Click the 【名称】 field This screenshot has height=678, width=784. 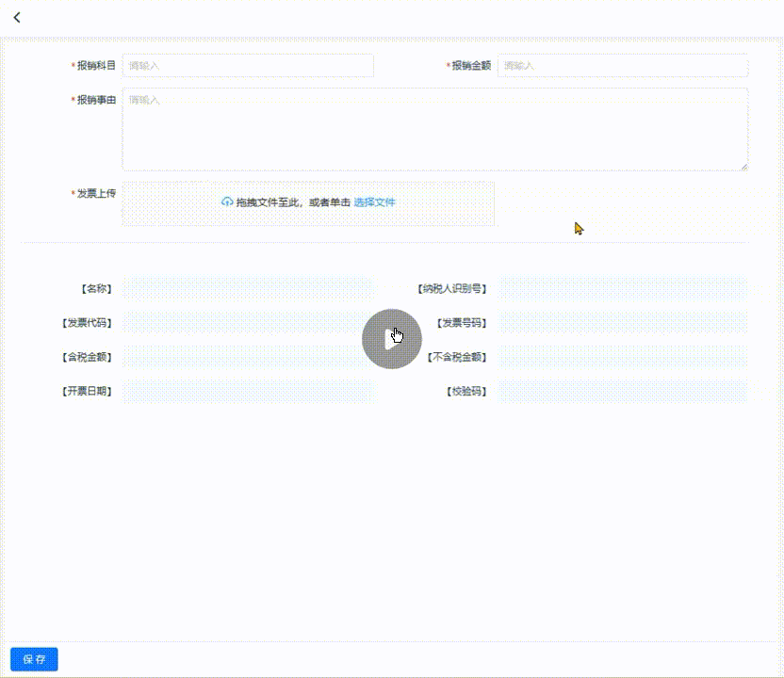pos(248,289)
